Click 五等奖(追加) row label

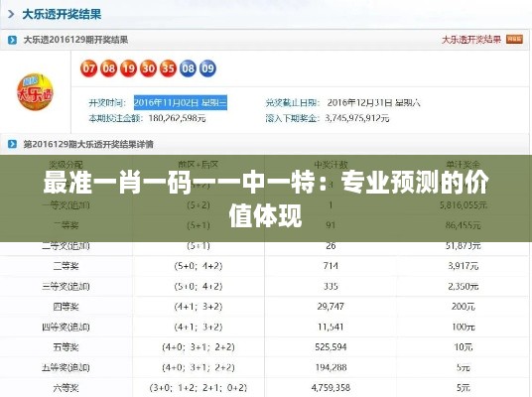(66, 367)
